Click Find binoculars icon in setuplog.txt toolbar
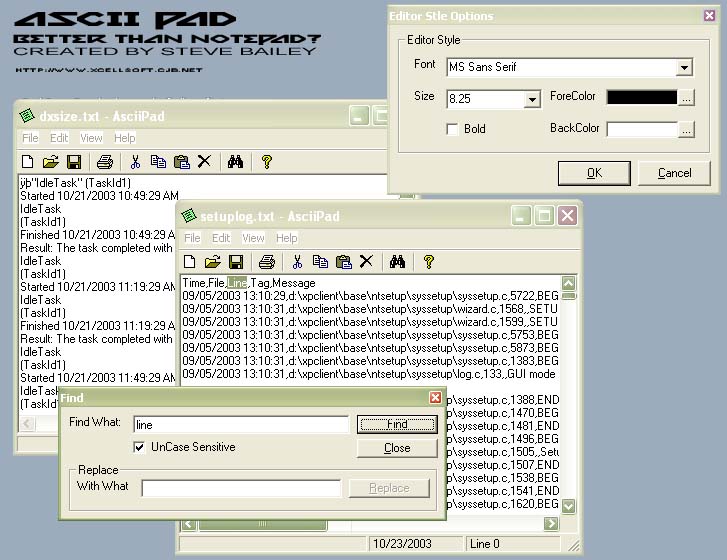The height and width of the screenshot is (560, 727). (397, 262)
